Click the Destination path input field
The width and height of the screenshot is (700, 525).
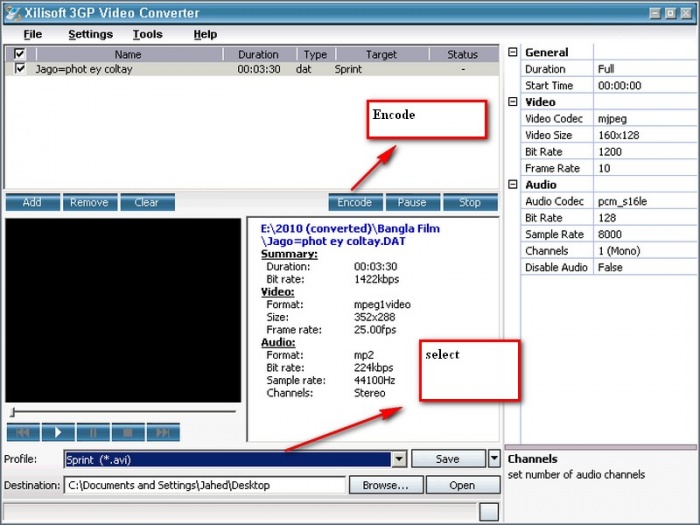205,485
